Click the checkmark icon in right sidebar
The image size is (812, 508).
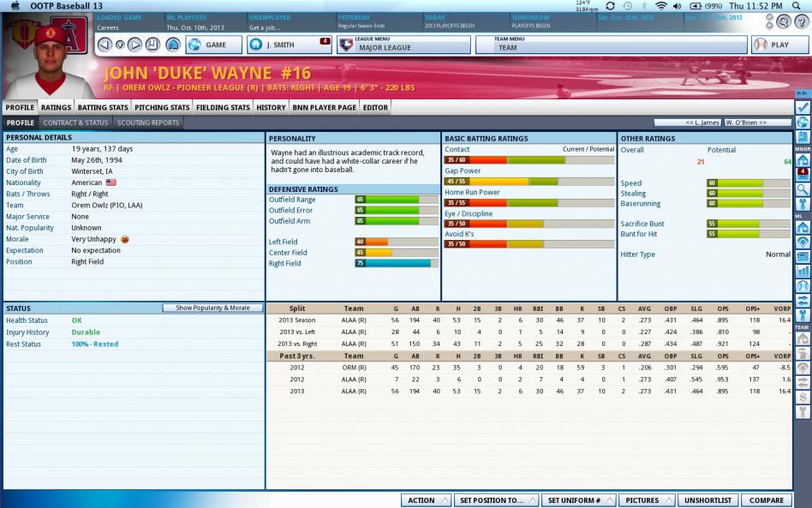tap(803, 107)
